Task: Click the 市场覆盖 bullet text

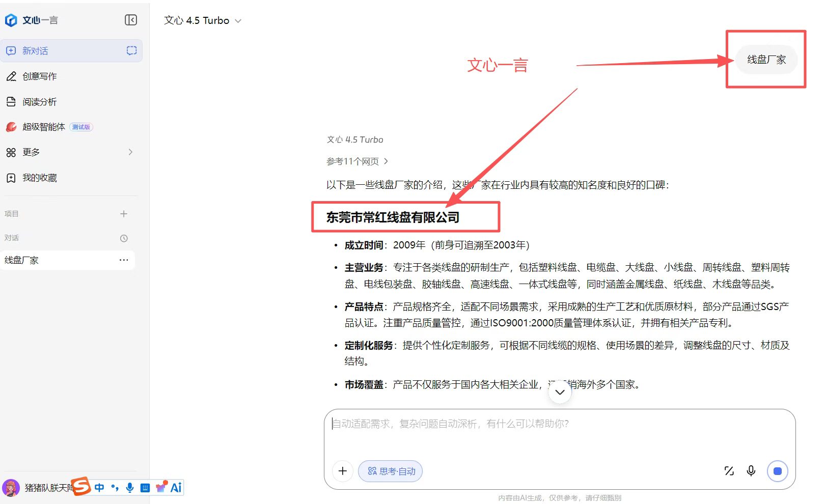Action: point(492,385)
